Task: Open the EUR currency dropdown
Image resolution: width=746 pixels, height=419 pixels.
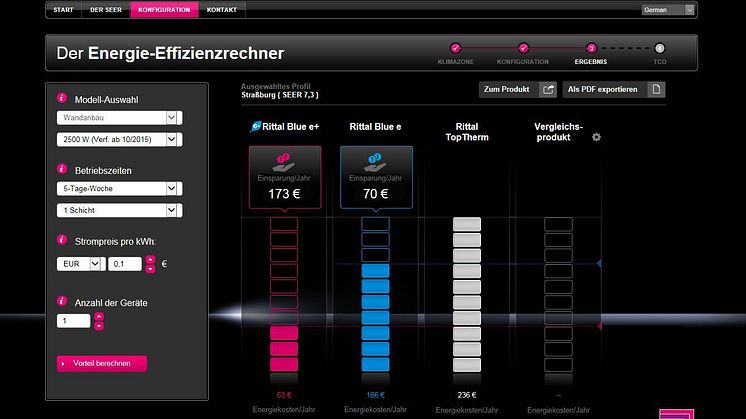Action: click(x=81, y=264)
